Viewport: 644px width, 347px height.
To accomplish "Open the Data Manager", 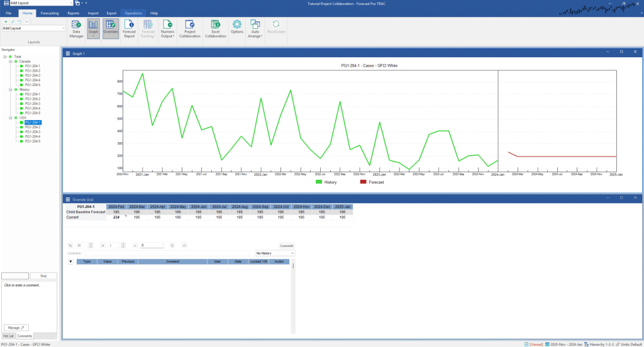I will pos(77,28).
